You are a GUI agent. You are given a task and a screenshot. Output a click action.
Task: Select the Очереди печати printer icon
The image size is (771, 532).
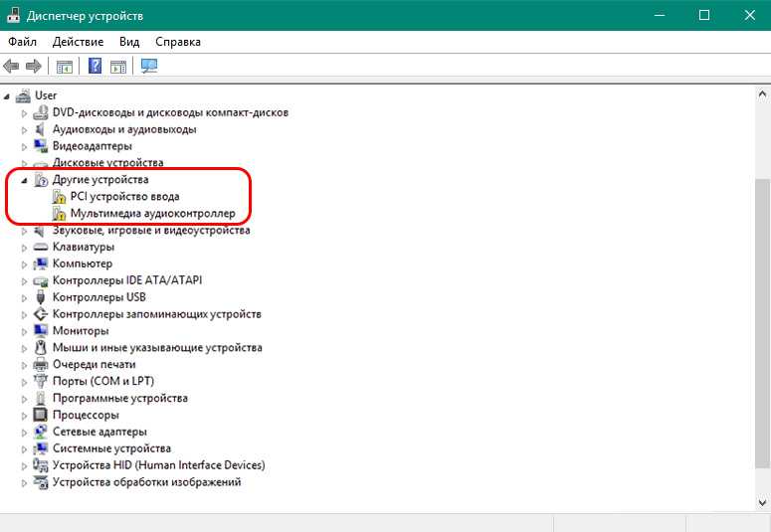[41, 364]
